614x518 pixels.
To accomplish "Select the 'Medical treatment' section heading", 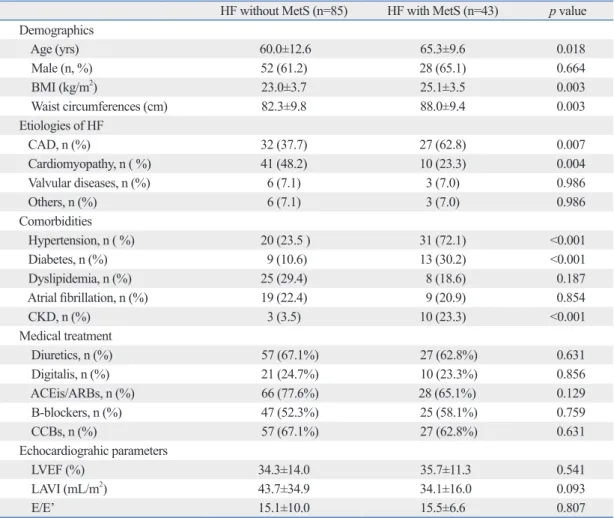I will tap(65, 336).
